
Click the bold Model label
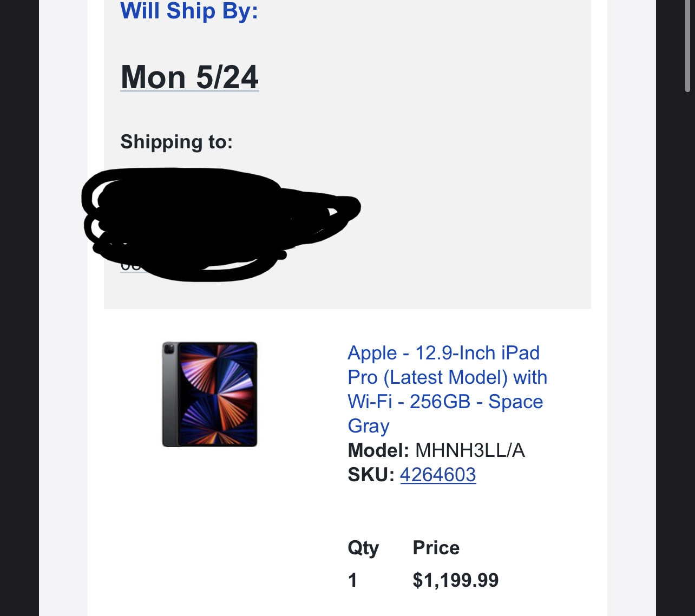click(x=378, y=450)
